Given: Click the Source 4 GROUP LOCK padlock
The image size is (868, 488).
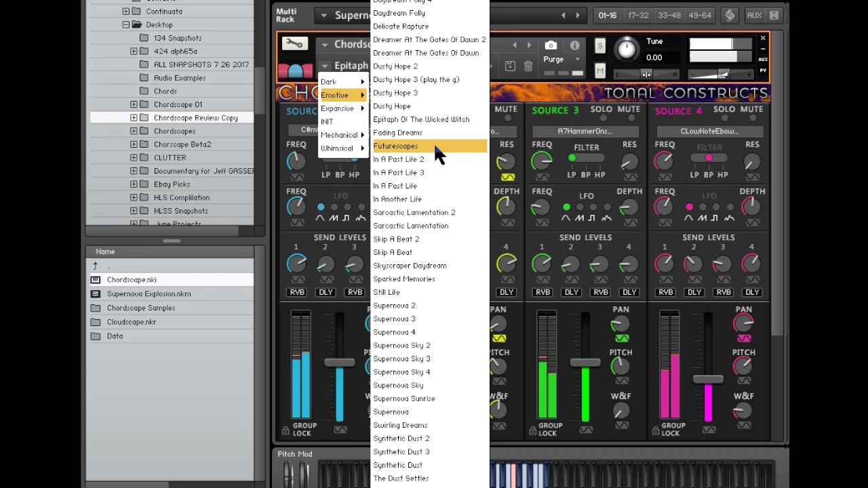Looking at the screenshot, I should point(655,430).
